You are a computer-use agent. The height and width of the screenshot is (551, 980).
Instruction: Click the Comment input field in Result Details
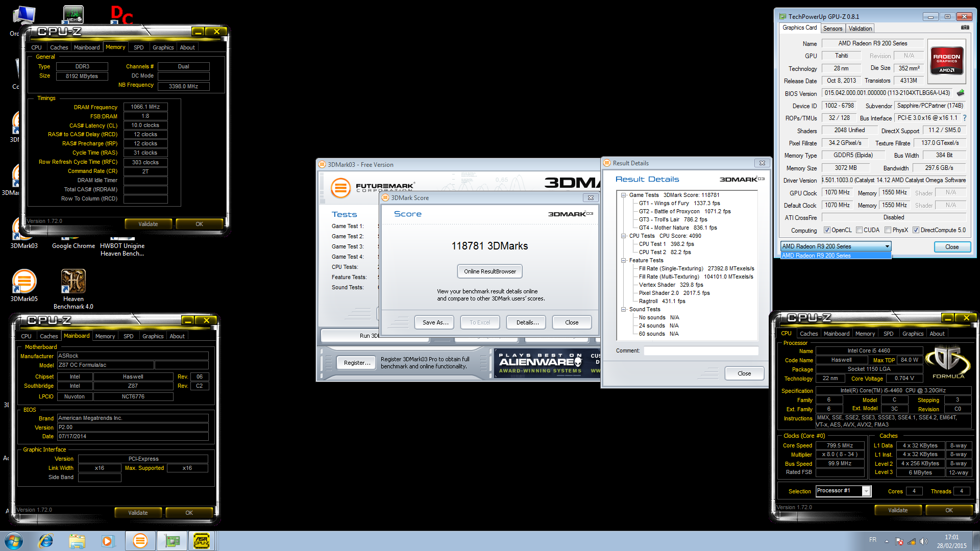[701, 350]
